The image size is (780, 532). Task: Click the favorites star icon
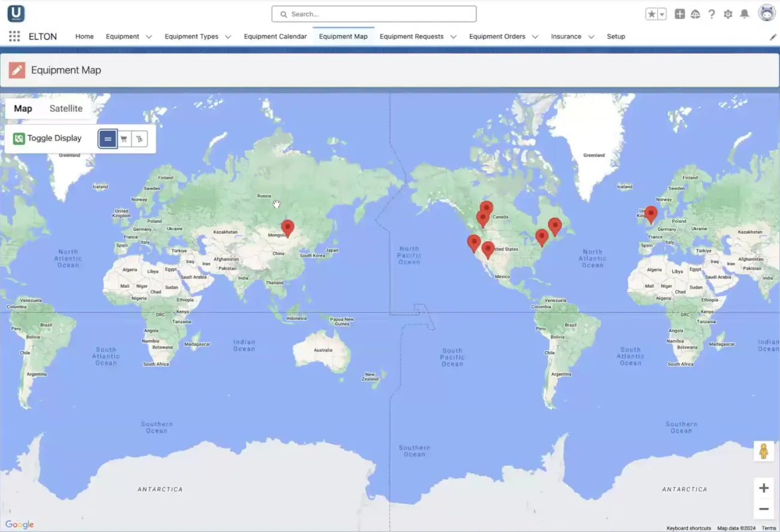tap(651, 14)
